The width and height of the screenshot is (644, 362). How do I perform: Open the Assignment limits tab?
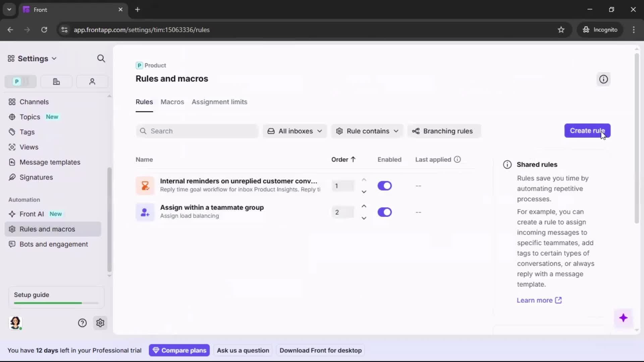(219, 102)
